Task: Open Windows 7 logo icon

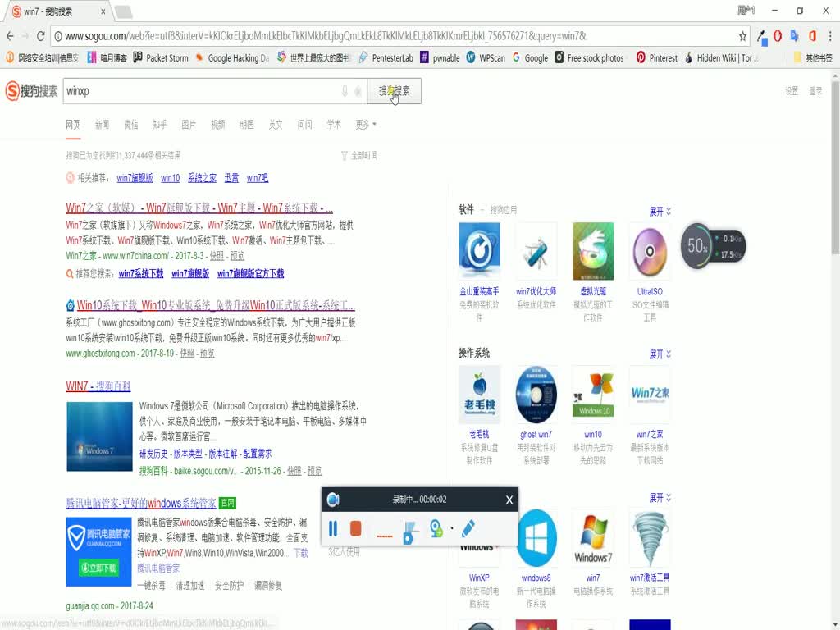Action: [x=593, y=538]
